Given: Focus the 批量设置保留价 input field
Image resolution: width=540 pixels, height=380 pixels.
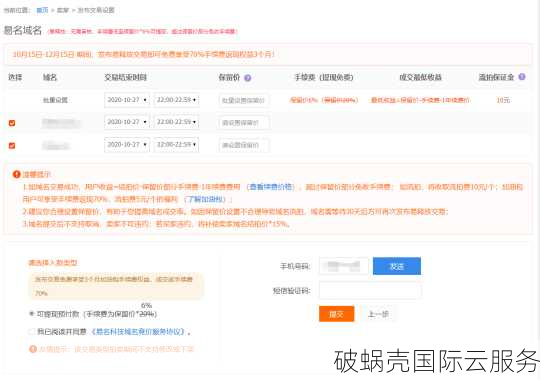Looking at the screenshot, I should coord(244,100).
